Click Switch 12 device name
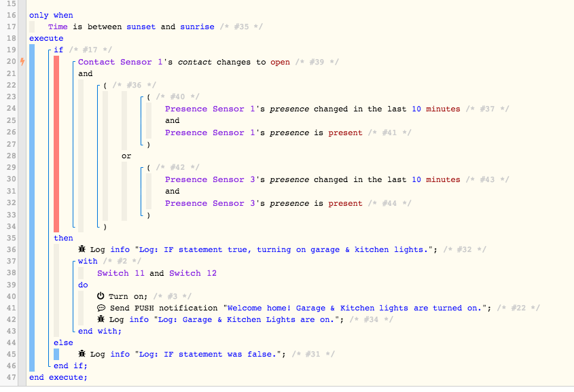The width and height of the screenshot is (574, 392). tap(193, 273)
